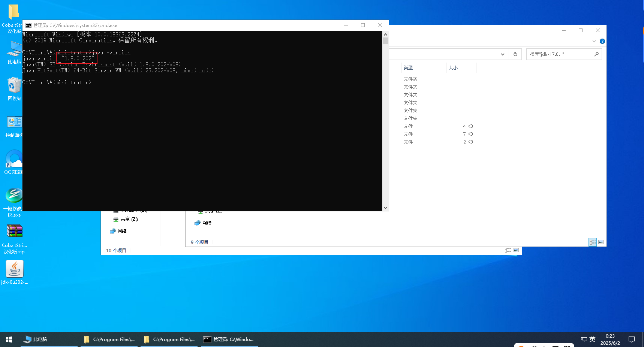Close the cmd.exe window

(380, 25)
